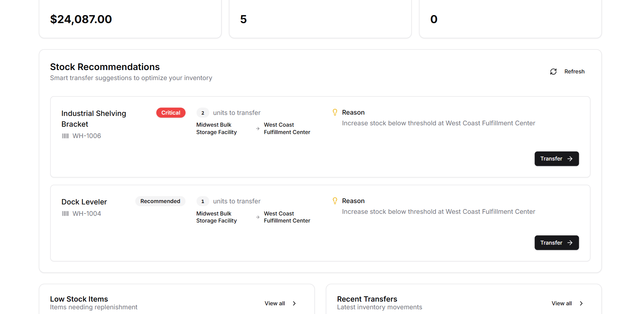The height and width of the screenshot is (314, 644).
Task: Transfer the Industrial Shelving Bracket stock
Action: tap(556, 159)
